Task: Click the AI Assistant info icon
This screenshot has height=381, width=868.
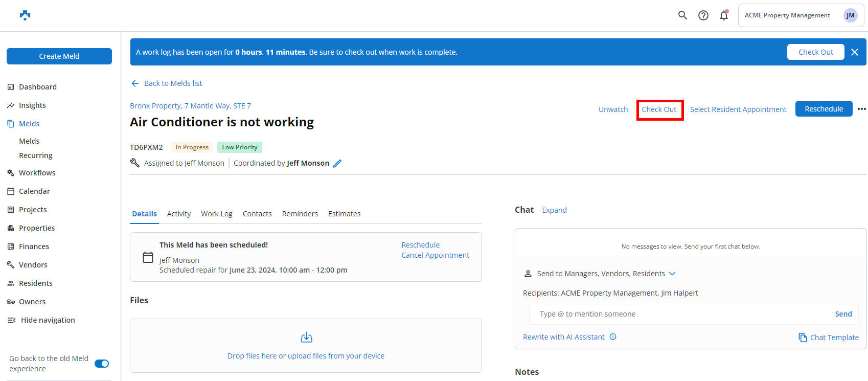Action: click(x=613, y=337)
